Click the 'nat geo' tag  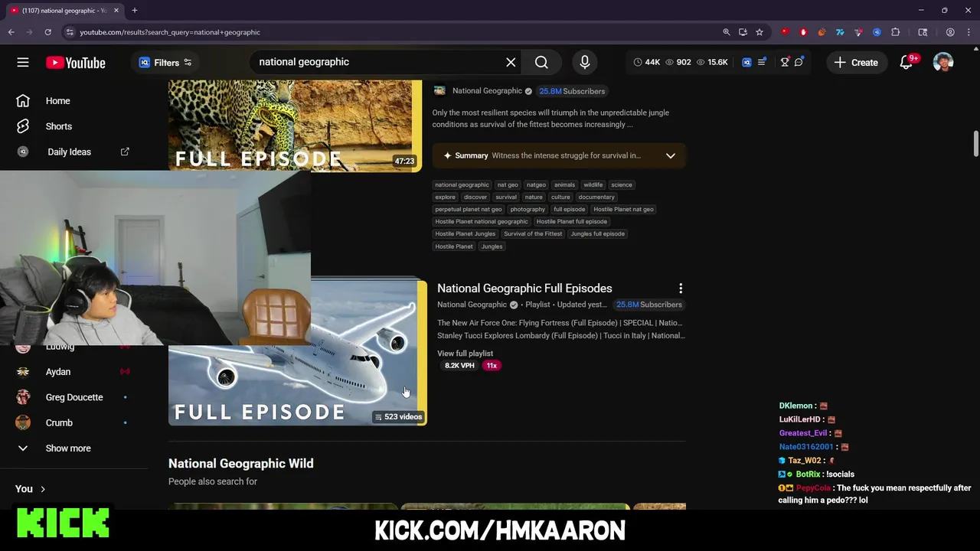point(508,184)
